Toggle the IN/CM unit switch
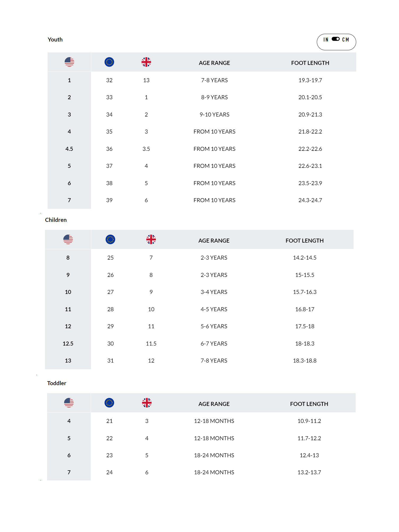Image resolution: width=399 pixels, height=532 pixels. 335,39
